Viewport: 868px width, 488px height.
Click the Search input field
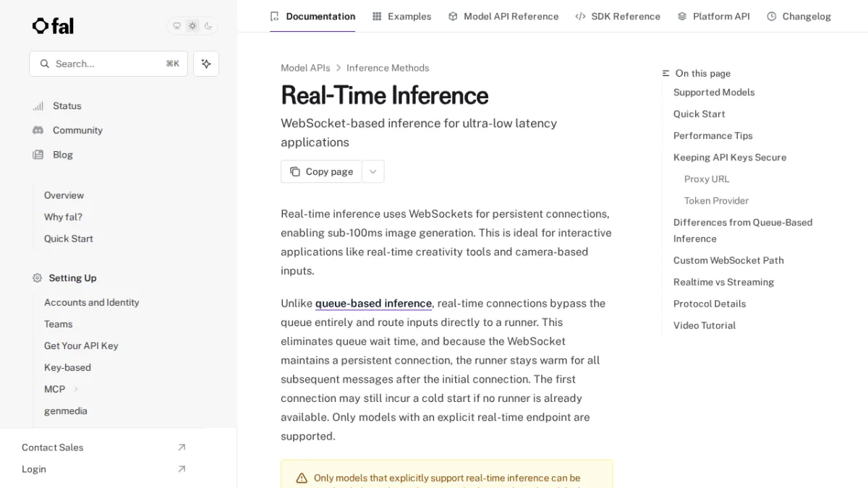click(109, 64)
